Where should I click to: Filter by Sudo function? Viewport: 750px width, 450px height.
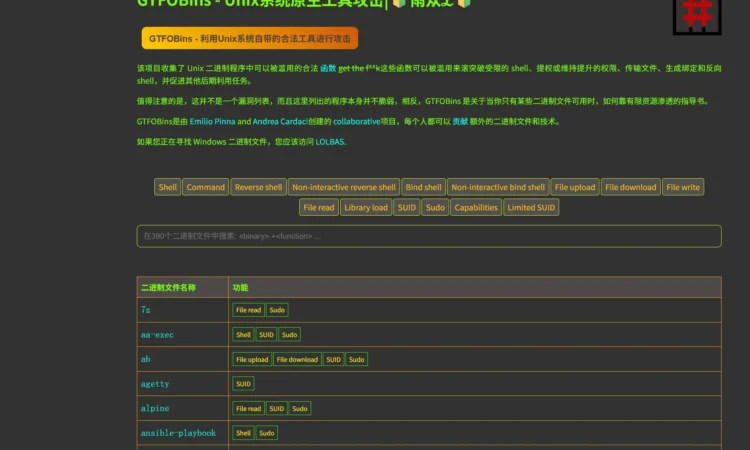click(x=435, y=207)
